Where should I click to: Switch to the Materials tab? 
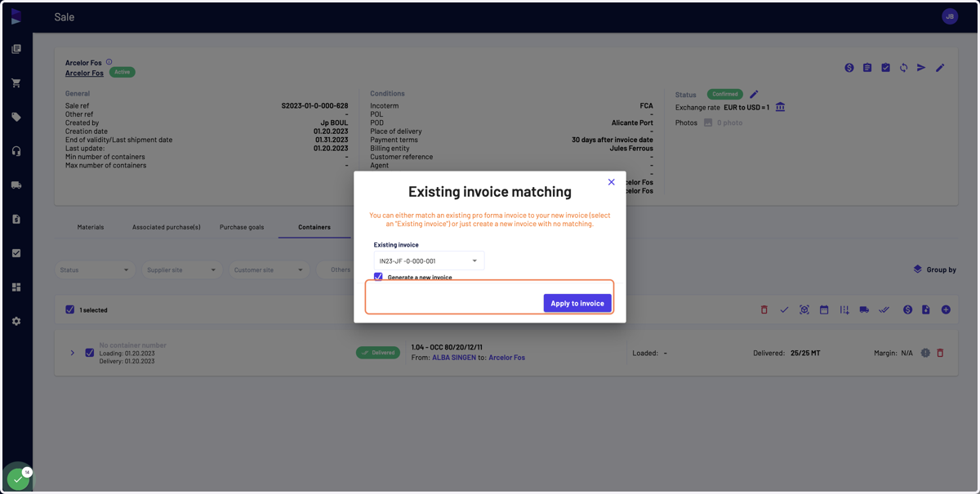[91, 227]
